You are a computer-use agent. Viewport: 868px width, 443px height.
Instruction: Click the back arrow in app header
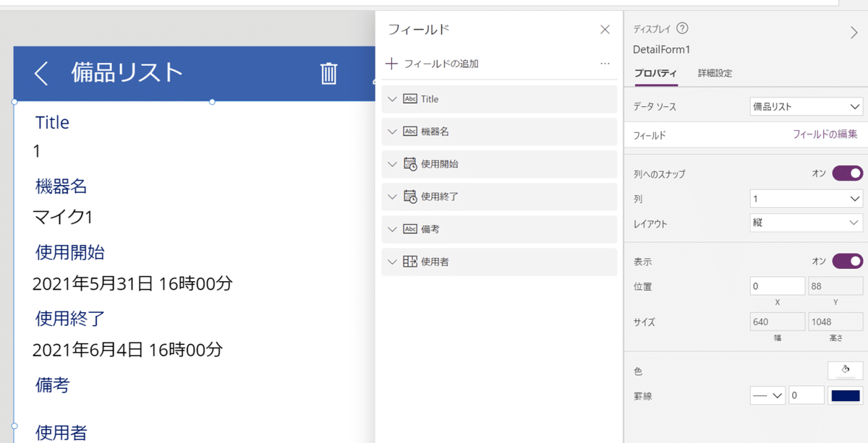click(41, 73)
